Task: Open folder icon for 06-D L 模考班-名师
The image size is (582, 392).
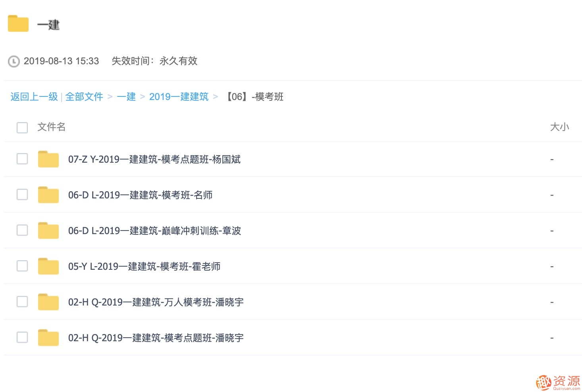Action: point(48,195)
